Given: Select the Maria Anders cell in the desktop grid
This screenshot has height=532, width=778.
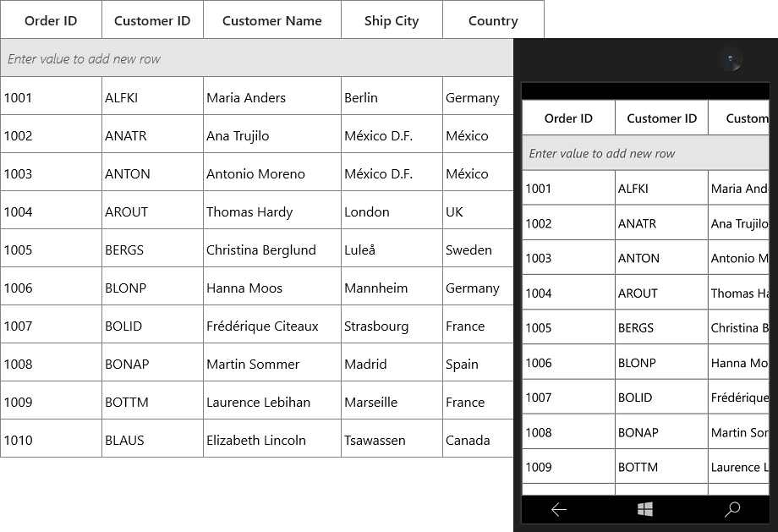Looking at the screenshot, I should [272, 97].
